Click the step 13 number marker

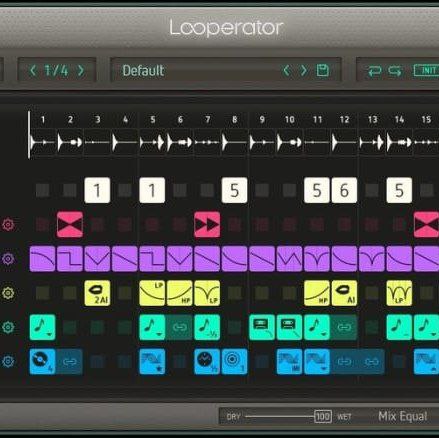point(372,119)
